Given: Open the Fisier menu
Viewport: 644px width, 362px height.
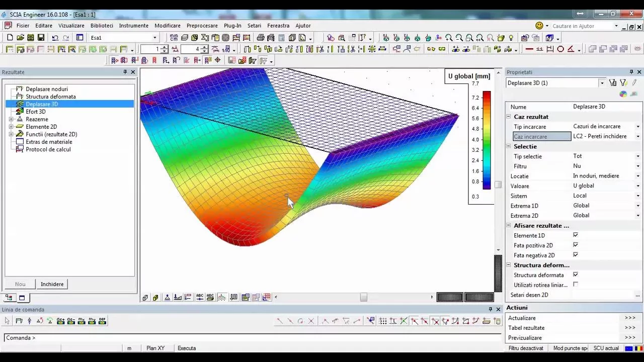Looking at the screenshot, I should [23, 26].
